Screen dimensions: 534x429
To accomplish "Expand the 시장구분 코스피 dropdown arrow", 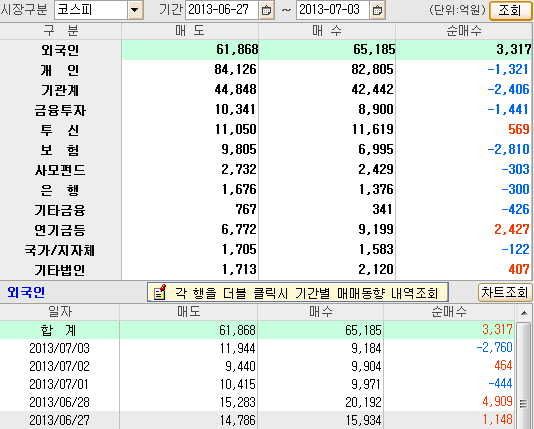I will pos(135,10).
